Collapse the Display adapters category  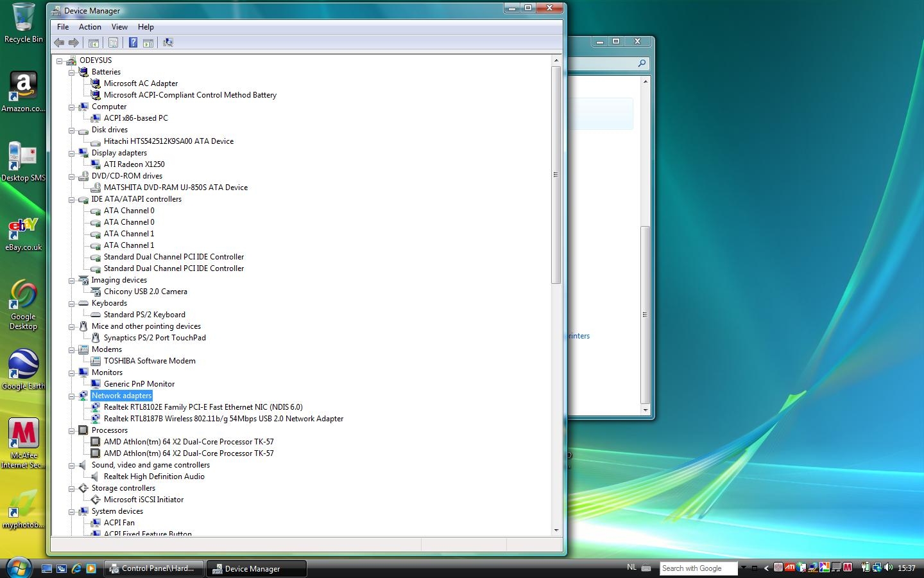click(72, 153)
